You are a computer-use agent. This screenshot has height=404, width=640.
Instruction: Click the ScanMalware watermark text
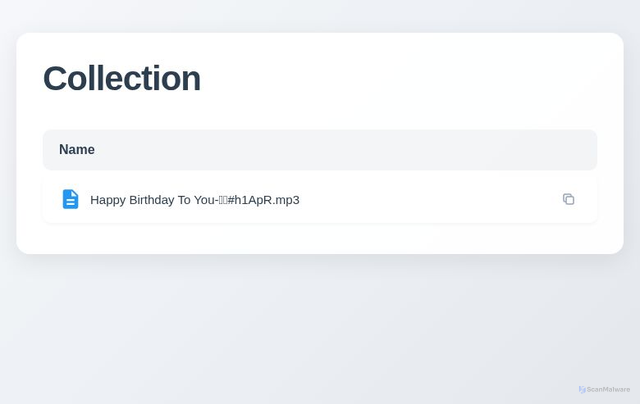tap(608, 389)
